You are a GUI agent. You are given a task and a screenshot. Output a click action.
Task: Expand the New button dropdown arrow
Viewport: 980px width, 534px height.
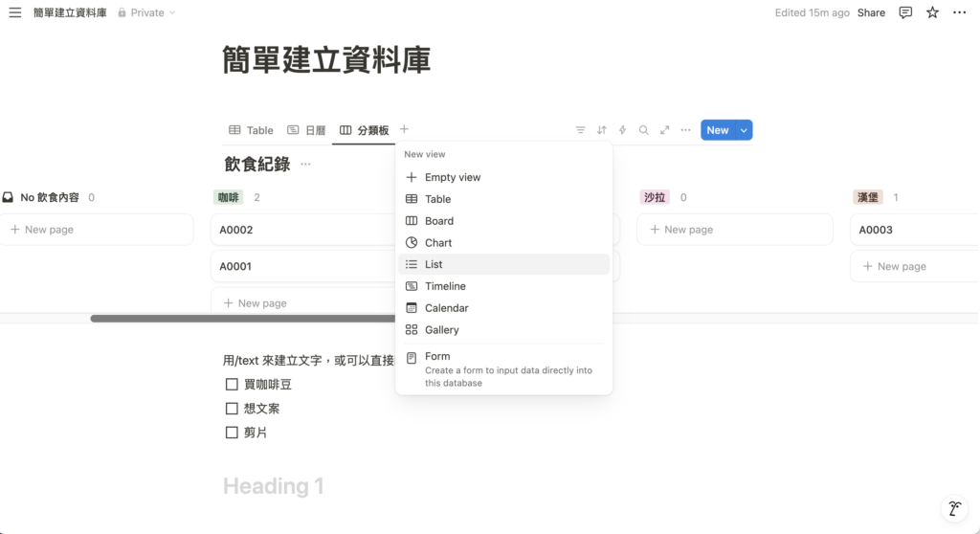pyautogui.click(x=744, y=130)
